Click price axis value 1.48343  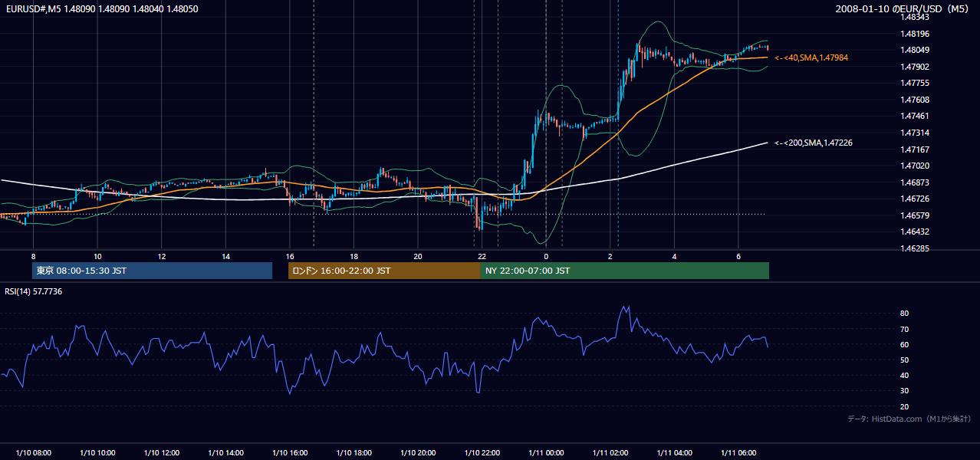[x=916, y=17]
